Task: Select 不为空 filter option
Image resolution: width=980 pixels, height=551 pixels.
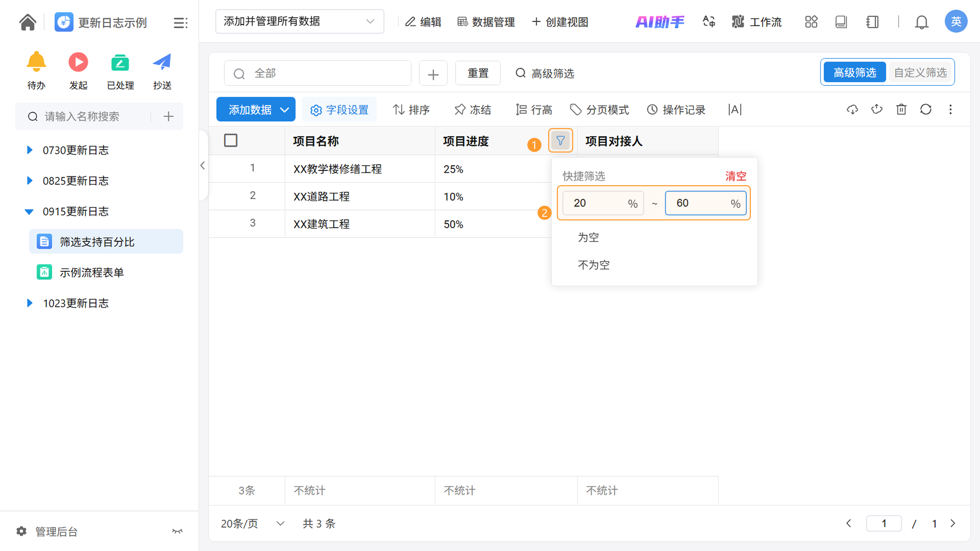Action: [x=593, y=265]
